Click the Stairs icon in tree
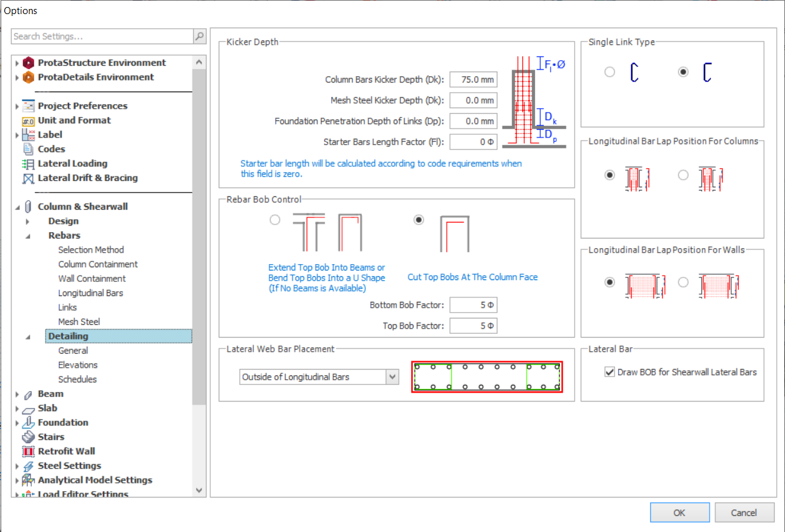Screen dimensions: 785x532 [28, 437]
